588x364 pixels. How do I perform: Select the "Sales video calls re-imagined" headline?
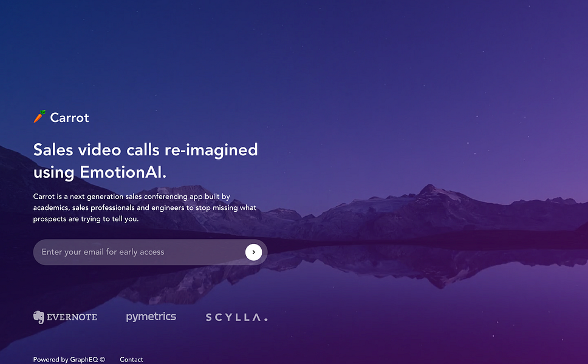146,150
